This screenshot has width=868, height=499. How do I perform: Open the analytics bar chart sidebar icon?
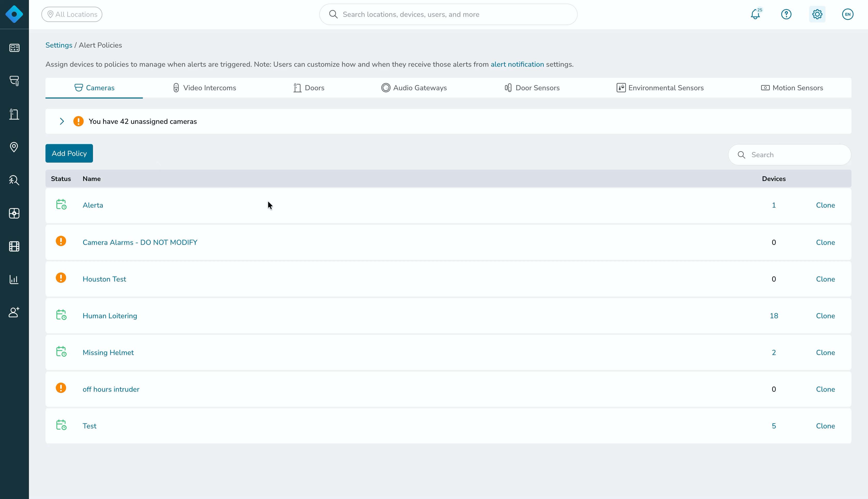click(14, 279)
